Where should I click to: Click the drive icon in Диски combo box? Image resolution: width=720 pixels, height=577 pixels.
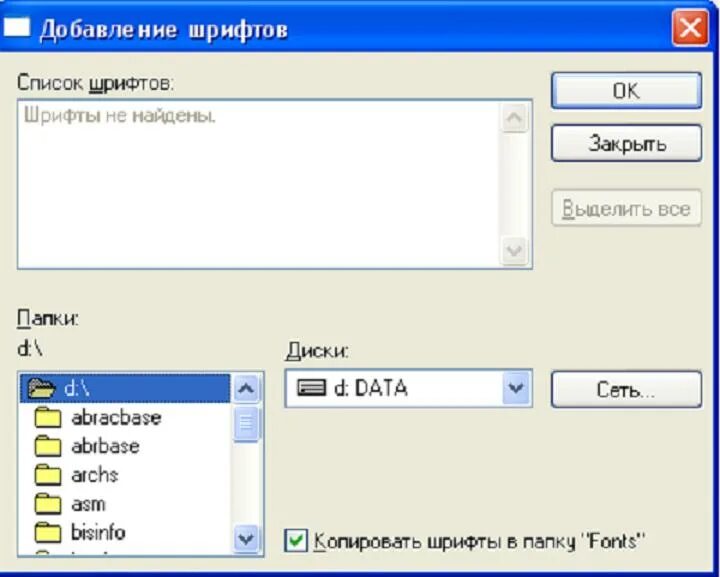pyautogui.click(x=311, y=388)
